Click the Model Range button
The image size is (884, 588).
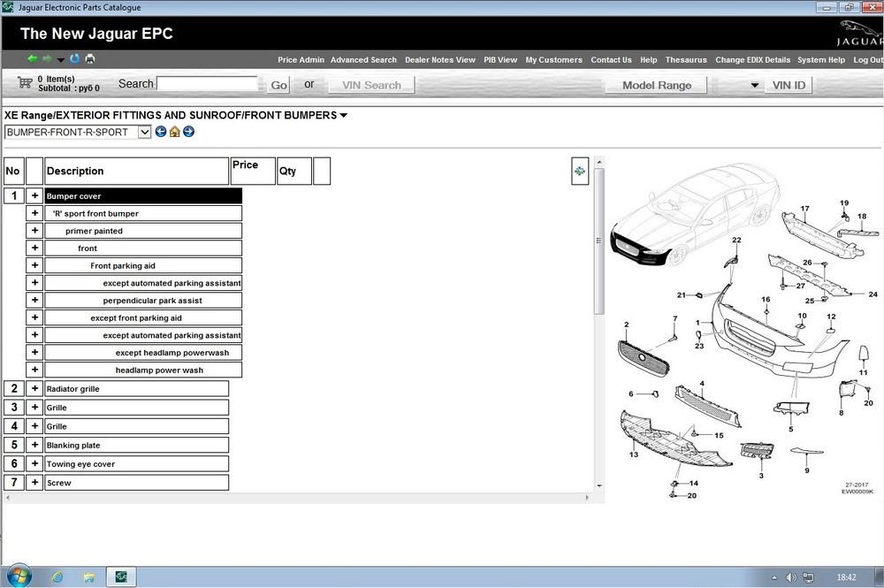(x=656, y=85)
